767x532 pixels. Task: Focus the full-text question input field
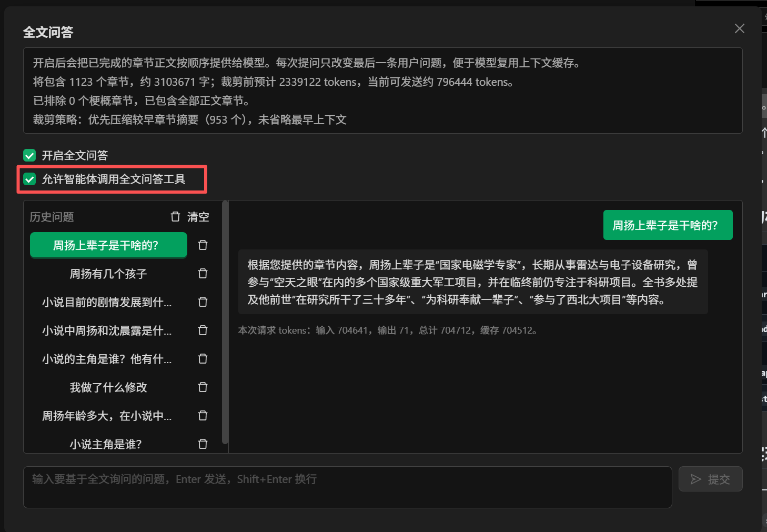click(347, 487)
